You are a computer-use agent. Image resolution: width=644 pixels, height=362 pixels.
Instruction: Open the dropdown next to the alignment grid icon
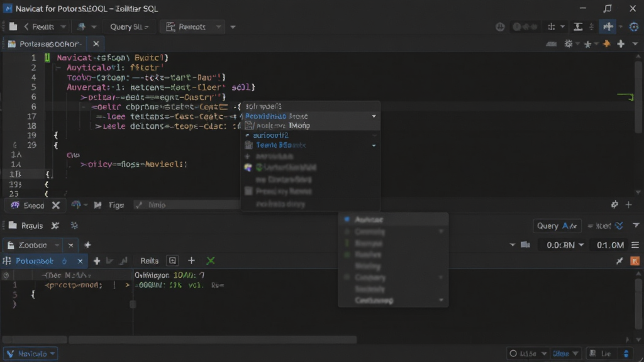[562, 27]
